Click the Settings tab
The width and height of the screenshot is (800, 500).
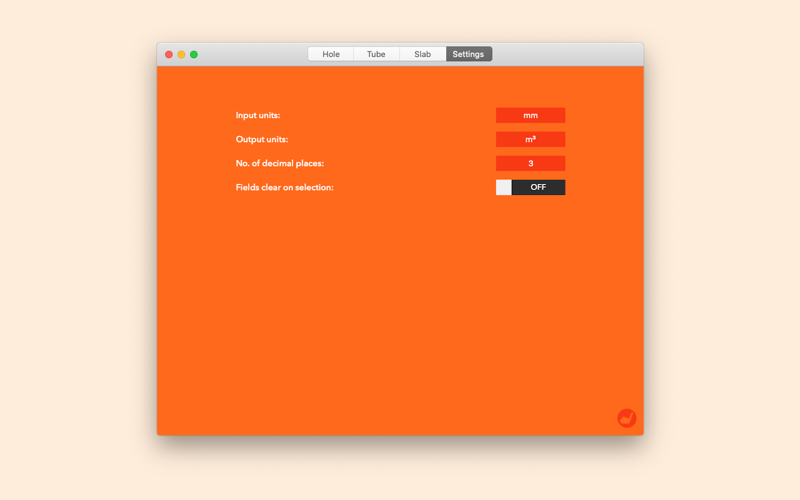tap(468, 54)
